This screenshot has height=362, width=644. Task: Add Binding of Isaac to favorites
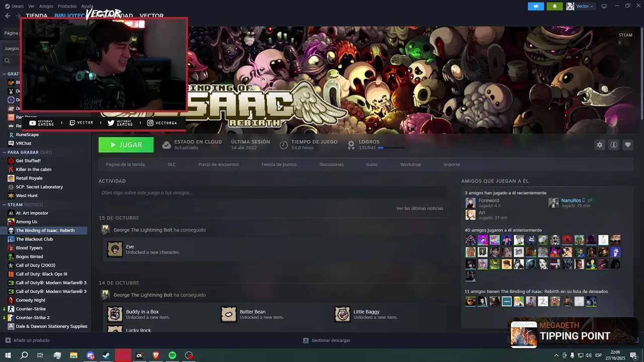(628, 145)
